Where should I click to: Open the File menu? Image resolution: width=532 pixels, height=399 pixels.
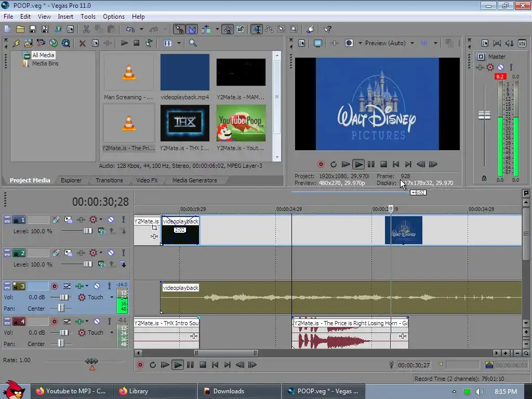(x=8, y=16)
